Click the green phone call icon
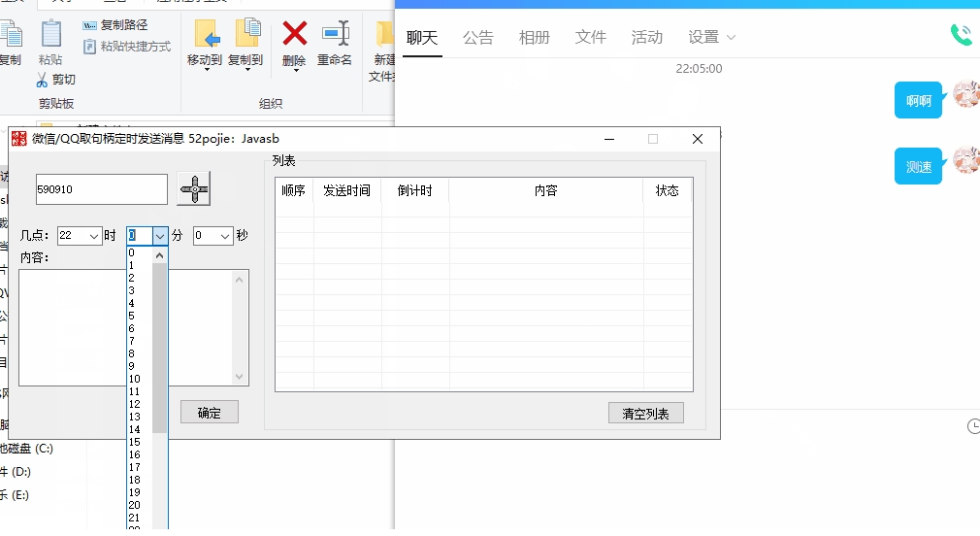This screenshot has width=980, height=536. click(x=961, y=36)
